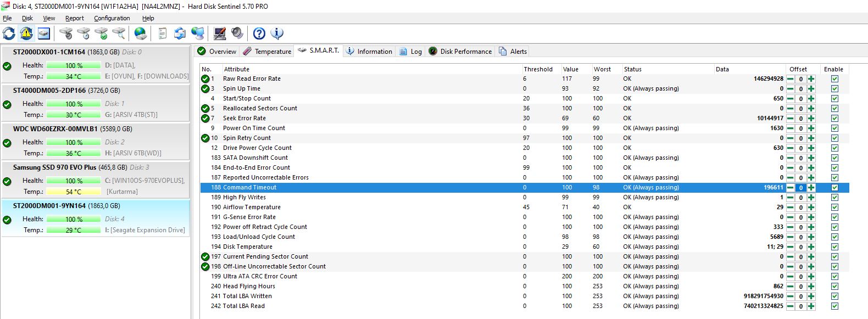The height and width of the screenshot is (319, 868).
Task: Click the yellow 54 °C temperature bar of Samsung SSD
Action: pyautogui.click(x=74, y=192)
